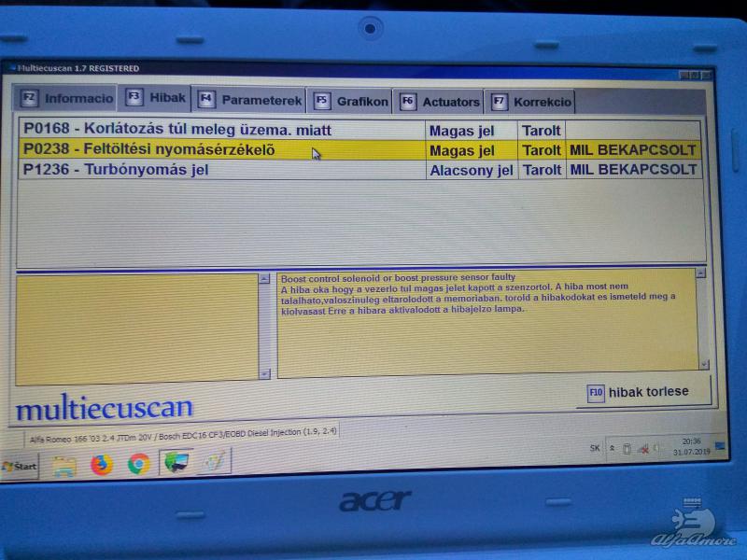Click the left yellow panel's scroll-down arrow
This screenshot has height=560, width=747.
[x=264, y=373]
